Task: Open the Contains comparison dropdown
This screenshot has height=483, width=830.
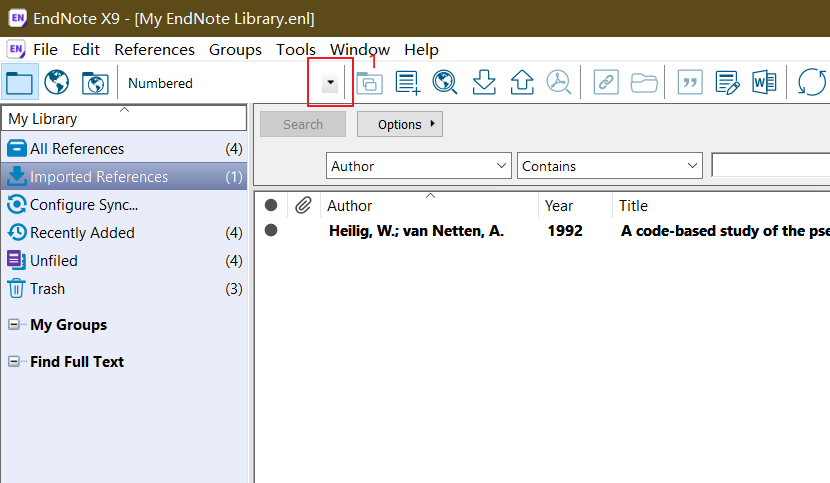Action: click(x=610, y=166)
